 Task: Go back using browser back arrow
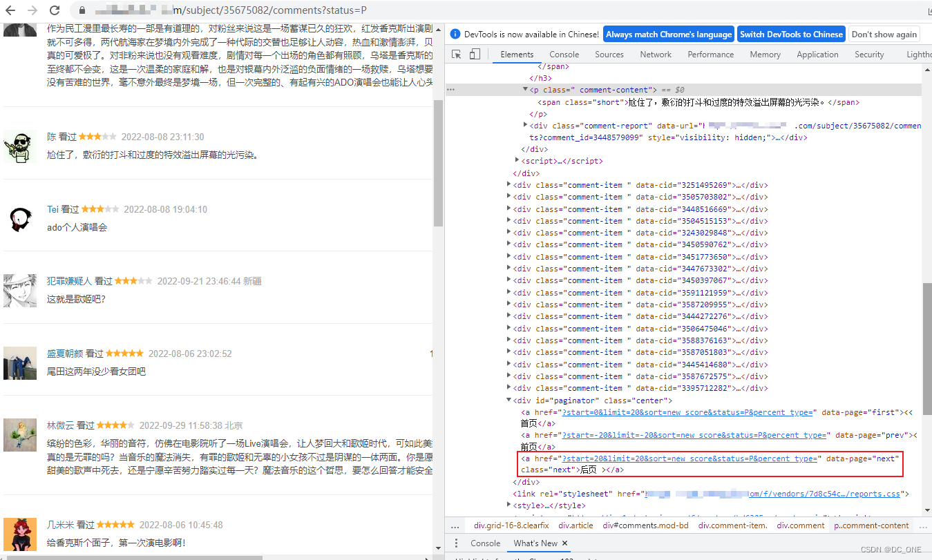[x=10, y=10]
